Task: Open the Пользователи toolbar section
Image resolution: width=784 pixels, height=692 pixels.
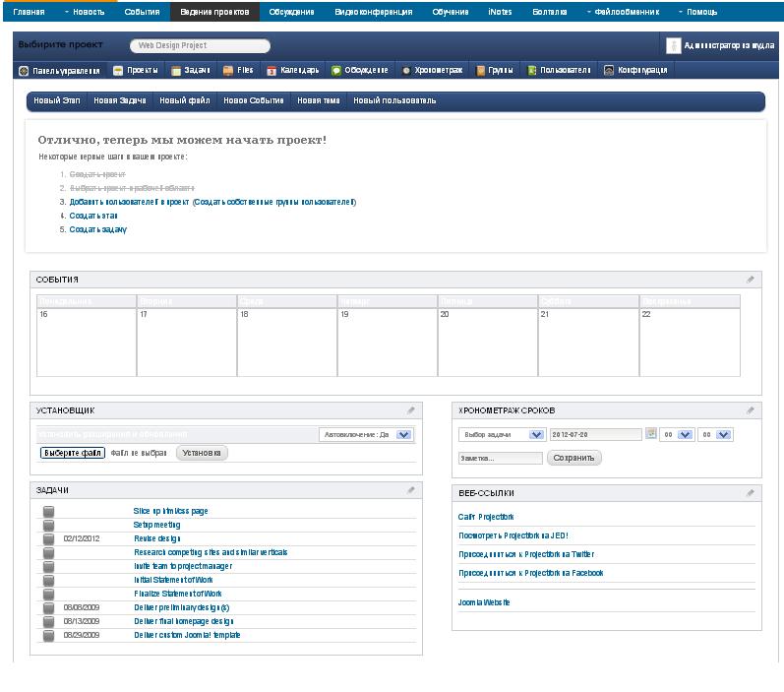Action: click(x=560, y=71)
